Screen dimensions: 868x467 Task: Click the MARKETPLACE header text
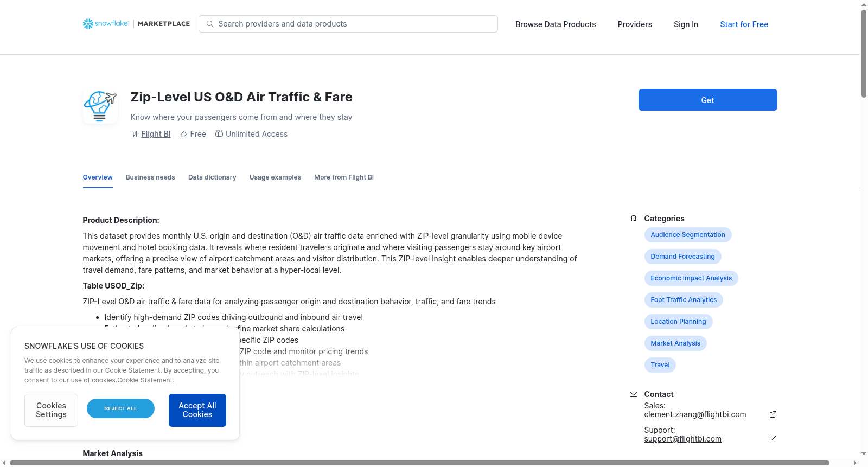(x=164, y=24)
